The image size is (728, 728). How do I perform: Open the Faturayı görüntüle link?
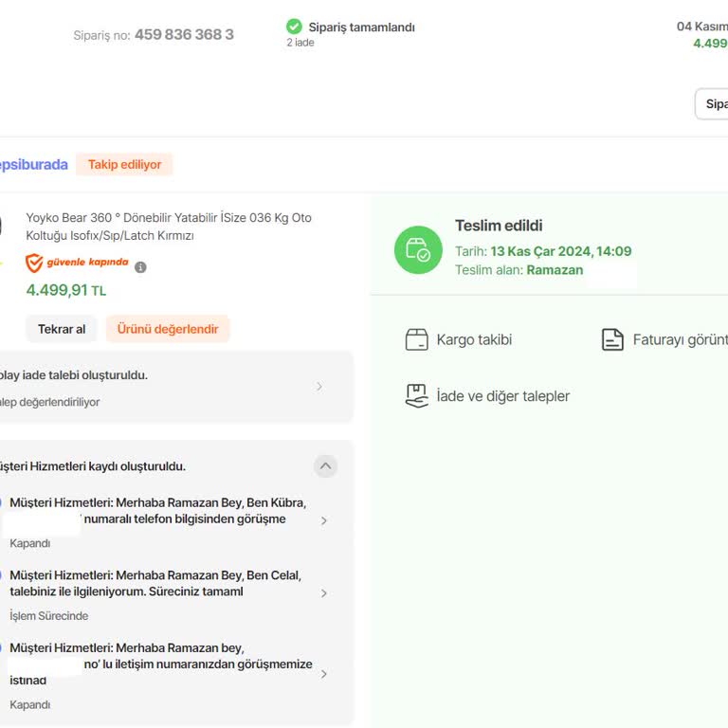point(679,339)
